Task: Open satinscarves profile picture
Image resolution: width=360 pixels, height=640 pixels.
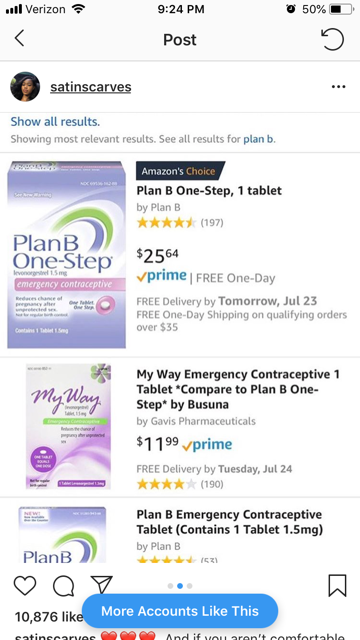Action: pos(25,87)
